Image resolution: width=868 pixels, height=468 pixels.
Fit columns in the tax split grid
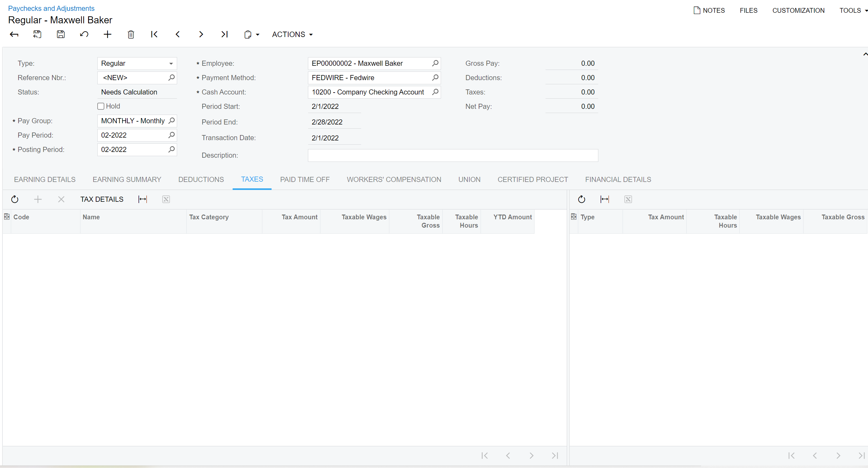pos(605,199)
